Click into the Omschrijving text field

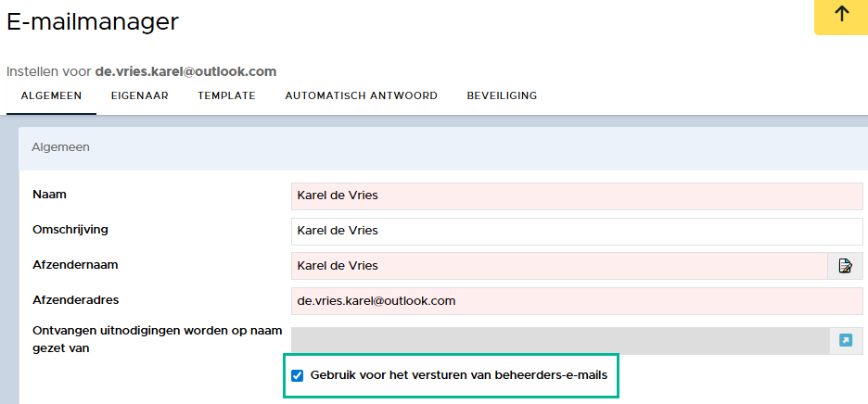577,231
